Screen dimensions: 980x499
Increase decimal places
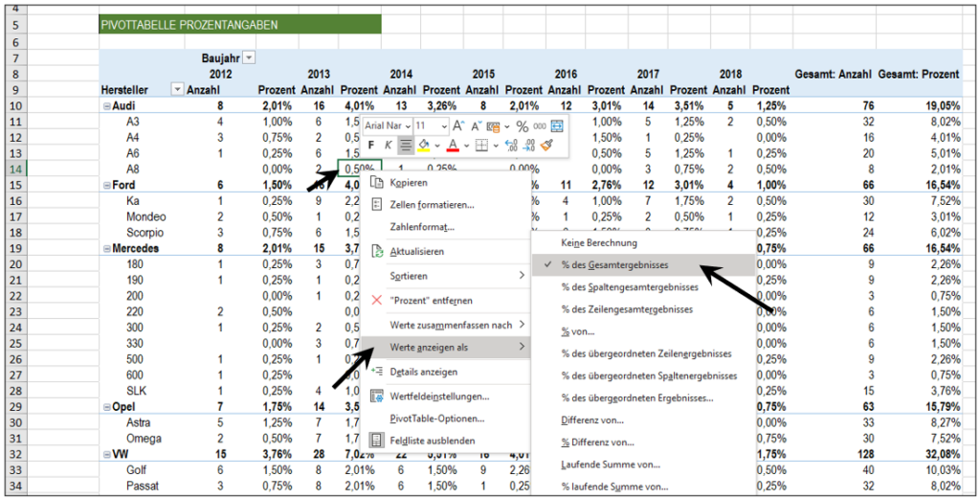click(511, 146)
